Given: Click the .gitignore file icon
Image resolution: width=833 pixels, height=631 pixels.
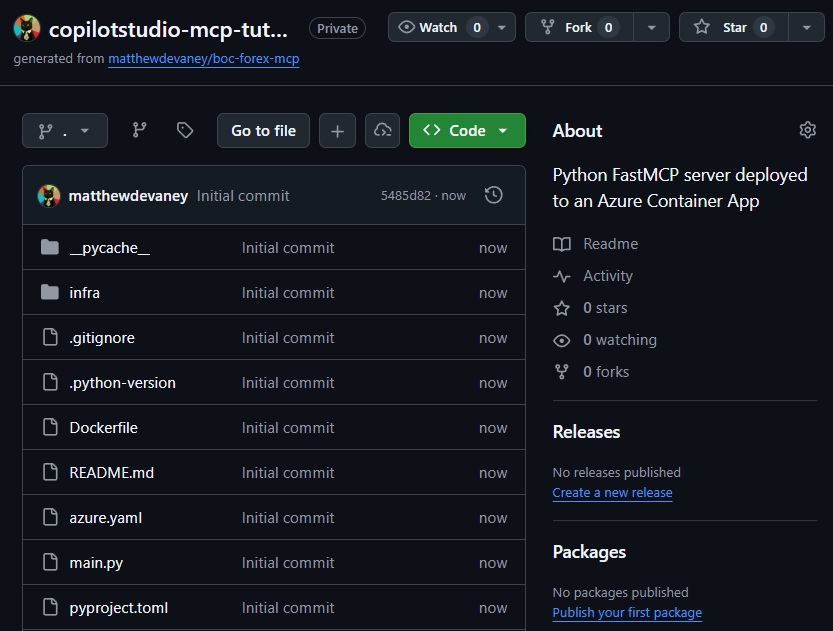Looking at the screenshot, I should [50, 337].
